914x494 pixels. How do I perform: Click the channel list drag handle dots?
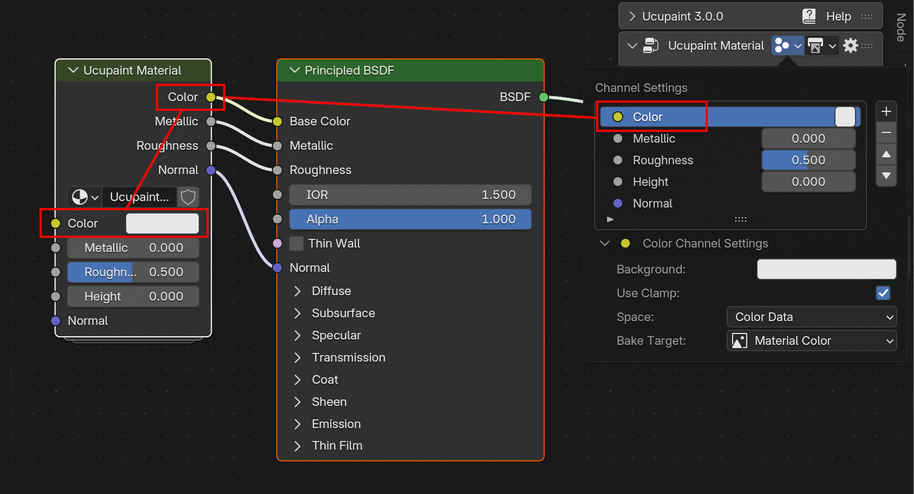pyautogui.click(x=740, y=220)
